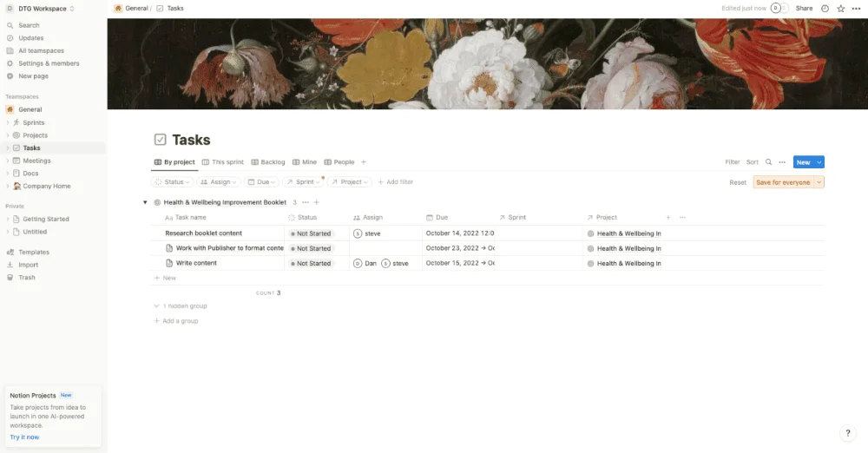Open the Templates page
868x453 pixels.
[34, 252]
